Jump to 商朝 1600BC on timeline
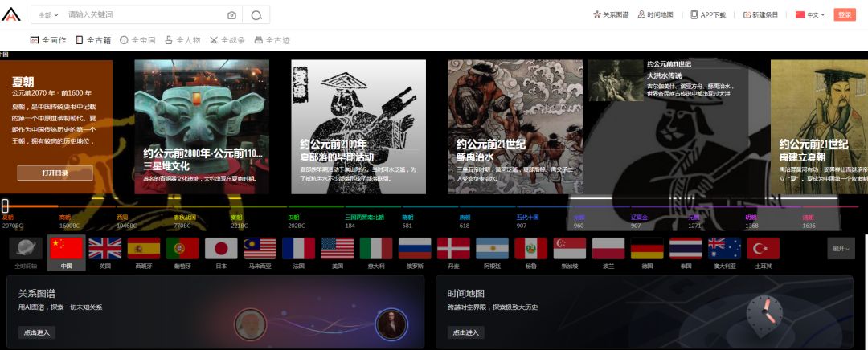The image size is (868, 350). tap(70, 222)
